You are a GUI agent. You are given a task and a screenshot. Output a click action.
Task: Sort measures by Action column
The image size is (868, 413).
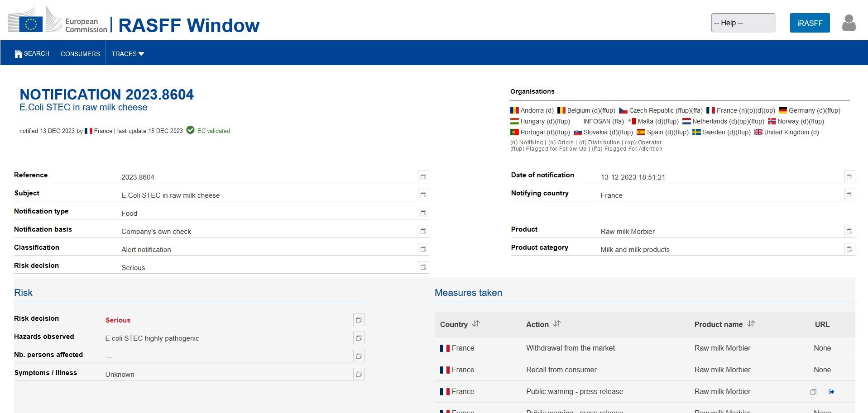557,324
